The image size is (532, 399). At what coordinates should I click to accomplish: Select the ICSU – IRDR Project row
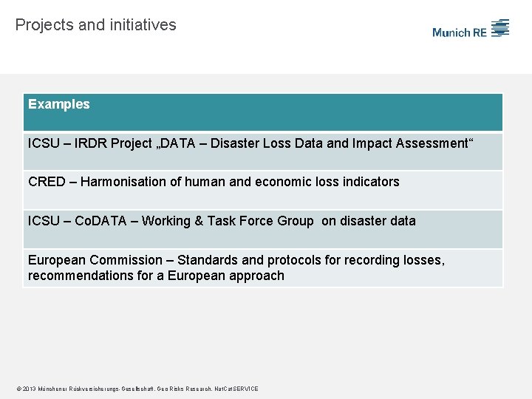263,151
